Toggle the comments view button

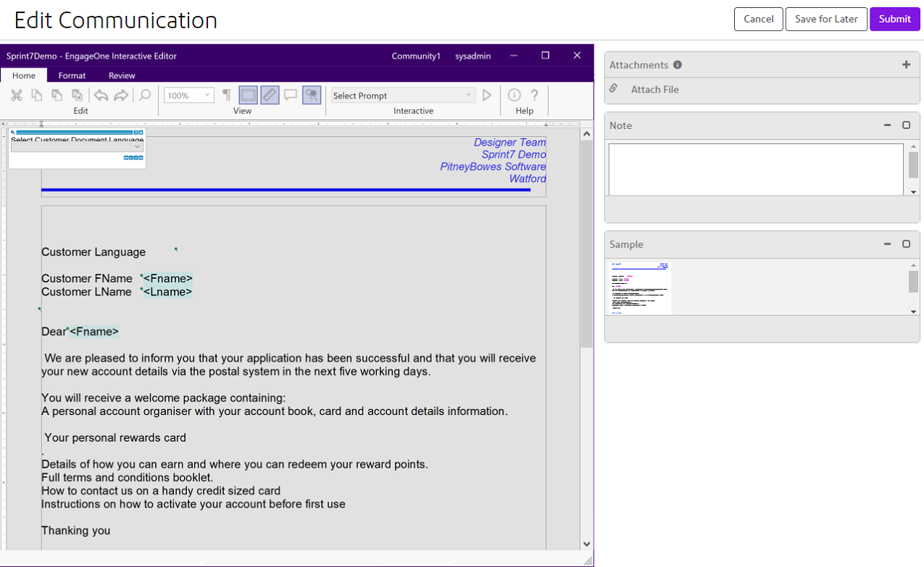pyautogui.click(x=291, y=95)
